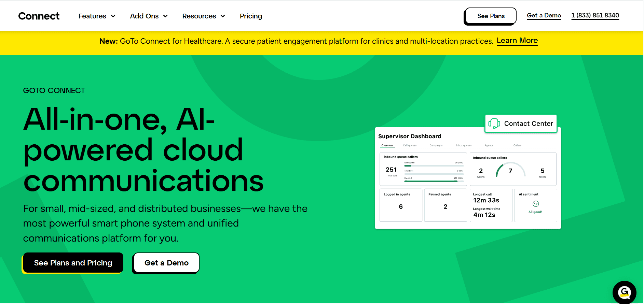This screenshot has width=644, height=304.
Task: Click the white Get a Demo button
Action: [x=166, y=263]
